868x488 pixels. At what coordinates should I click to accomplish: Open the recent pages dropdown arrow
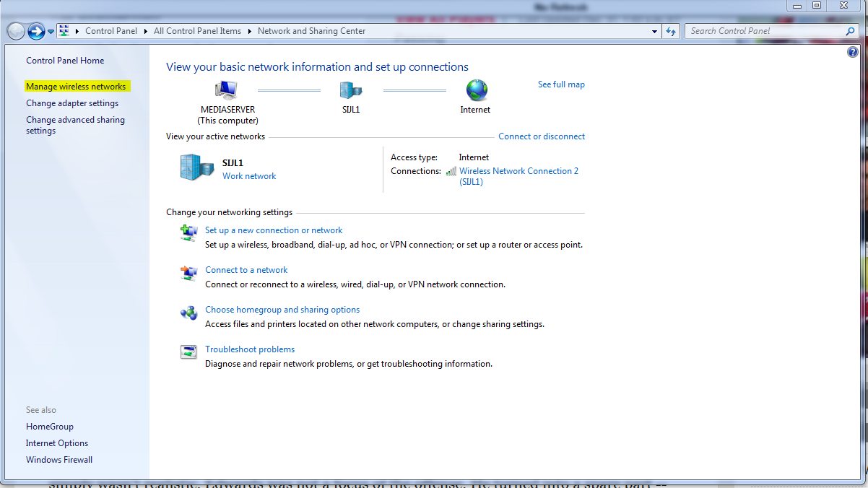coord(51,32)
